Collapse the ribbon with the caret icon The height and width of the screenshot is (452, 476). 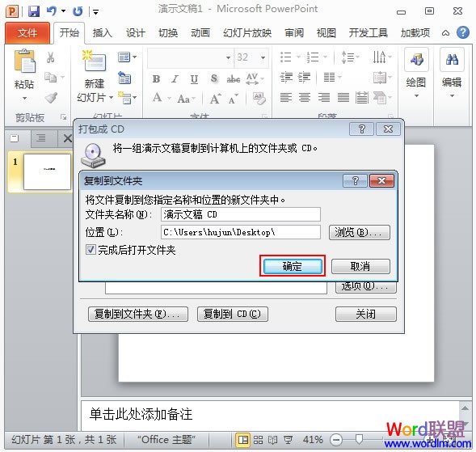445,33
